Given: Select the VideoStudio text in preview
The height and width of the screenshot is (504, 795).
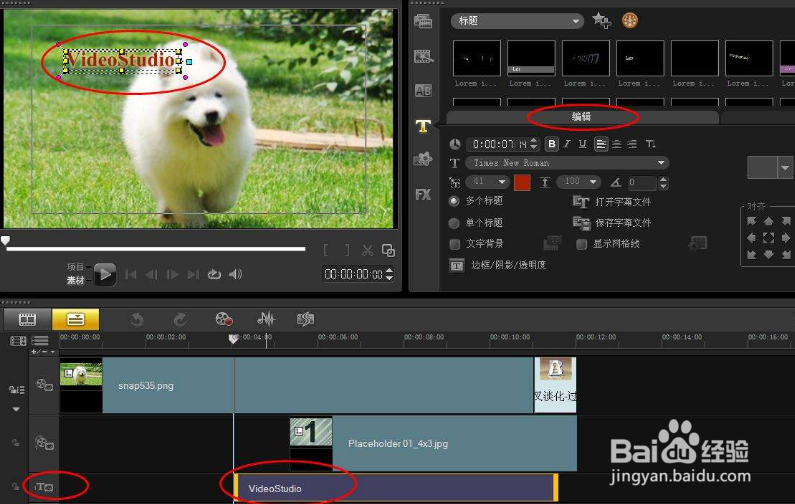Looking at the screenshot, I should pyautogui.click(x=122, y=60).
